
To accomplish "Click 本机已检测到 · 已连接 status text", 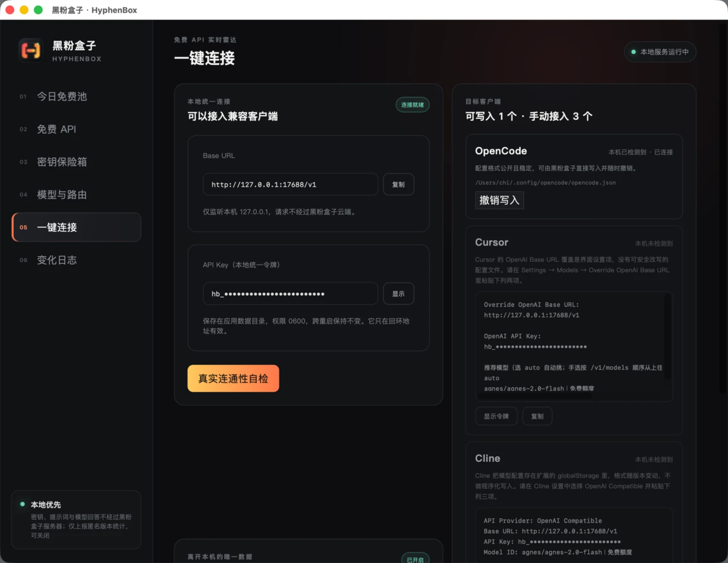I will [641, 152].
